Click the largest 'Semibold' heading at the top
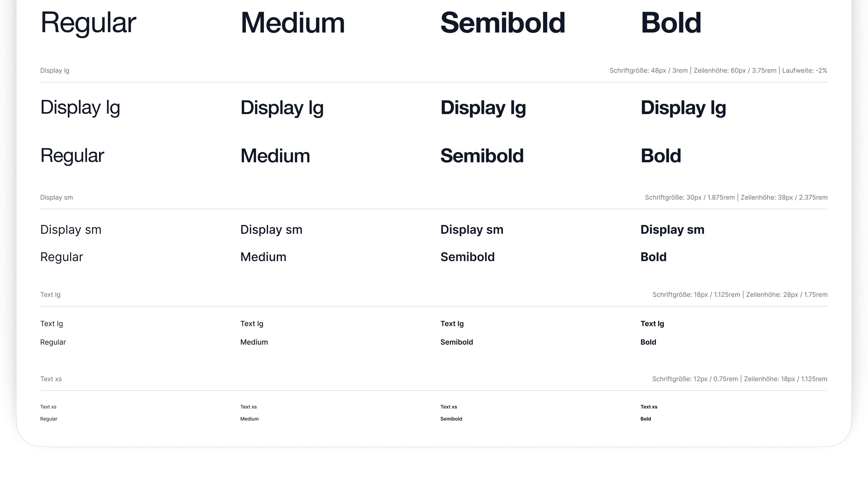The width and height of the screenshot is (868, 488). pyautogui.click(x=502, y=23)
